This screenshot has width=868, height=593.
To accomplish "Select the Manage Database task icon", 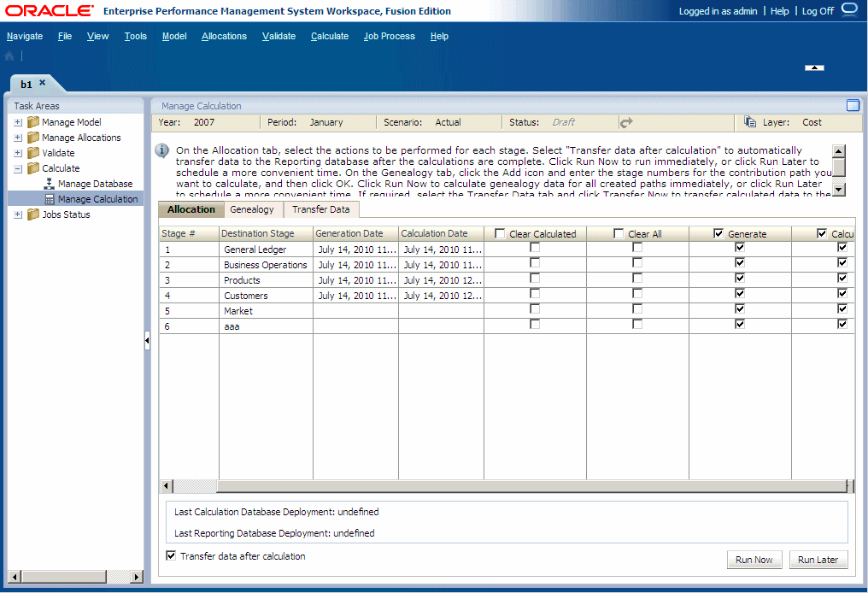I will point(50,183).
